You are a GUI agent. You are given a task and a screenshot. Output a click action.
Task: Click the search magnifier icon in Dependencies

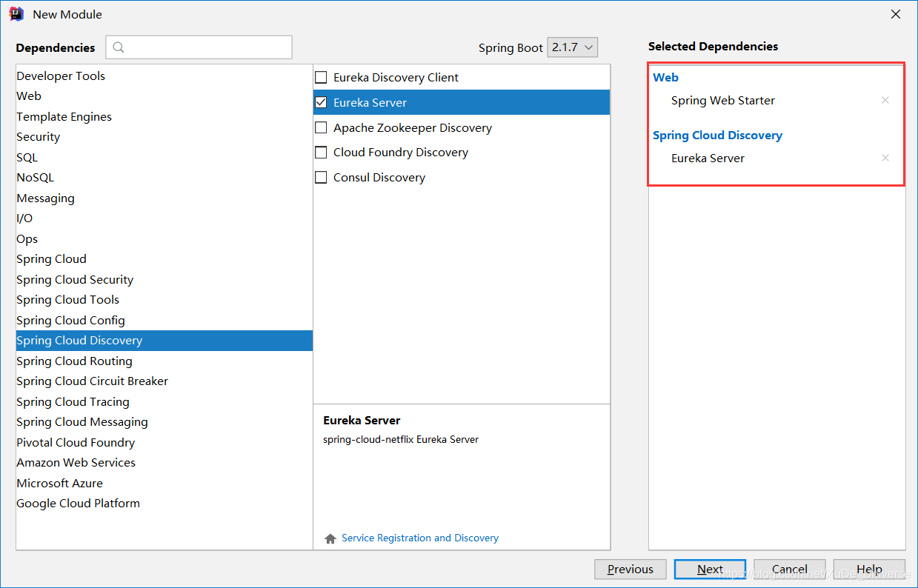[119, 47]
